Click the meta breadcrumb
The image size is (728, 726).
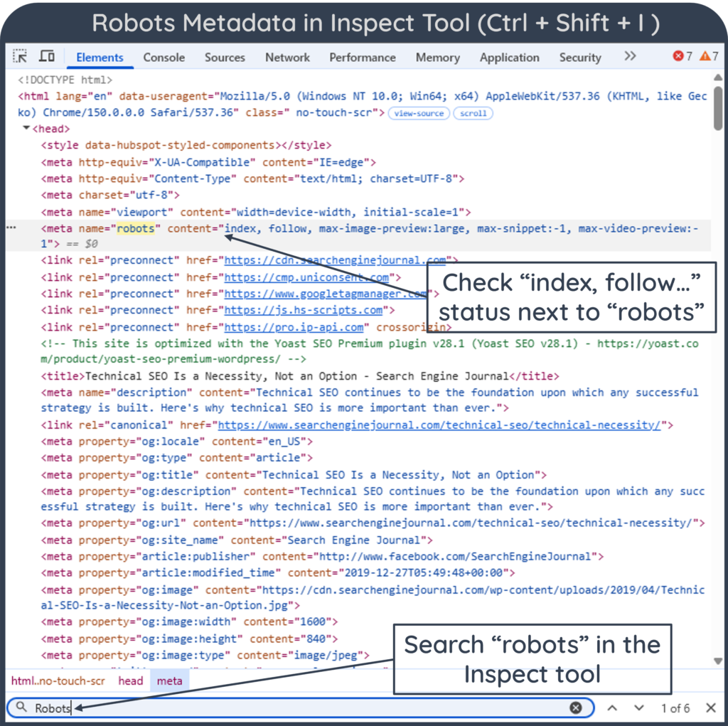[169, 681]
